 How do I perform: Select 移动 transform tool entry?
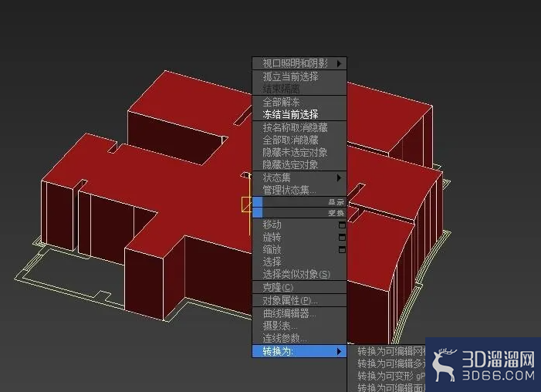tap(299, 225)
